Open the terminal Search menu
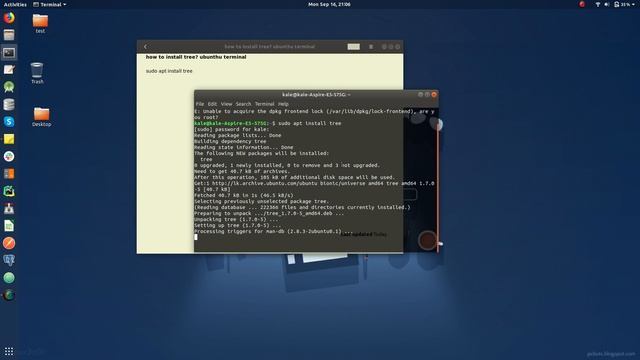Screen dimensions: 640x360 pyautogui.click(x=243, y=104)
